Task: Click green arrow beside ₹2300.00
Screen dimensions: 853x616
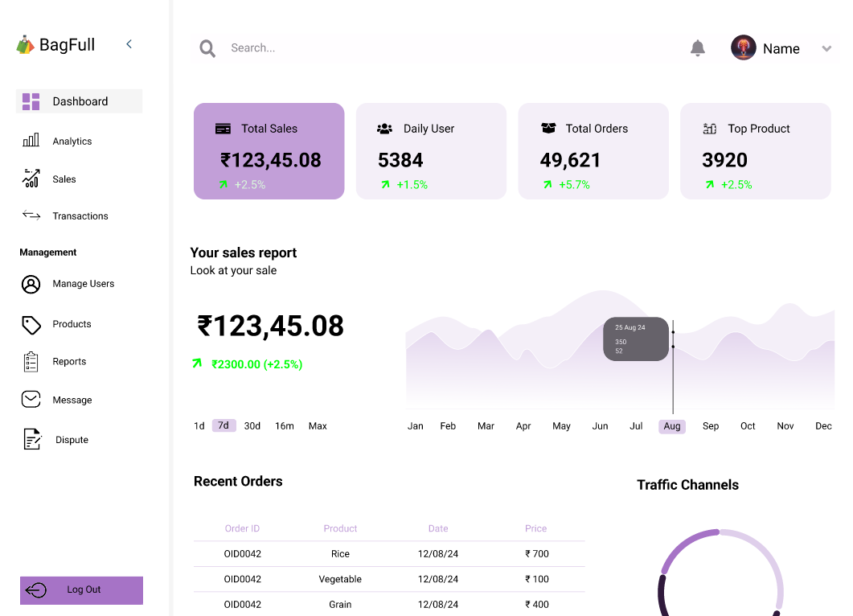Action: pyautogui.click(x=197, y=363)
